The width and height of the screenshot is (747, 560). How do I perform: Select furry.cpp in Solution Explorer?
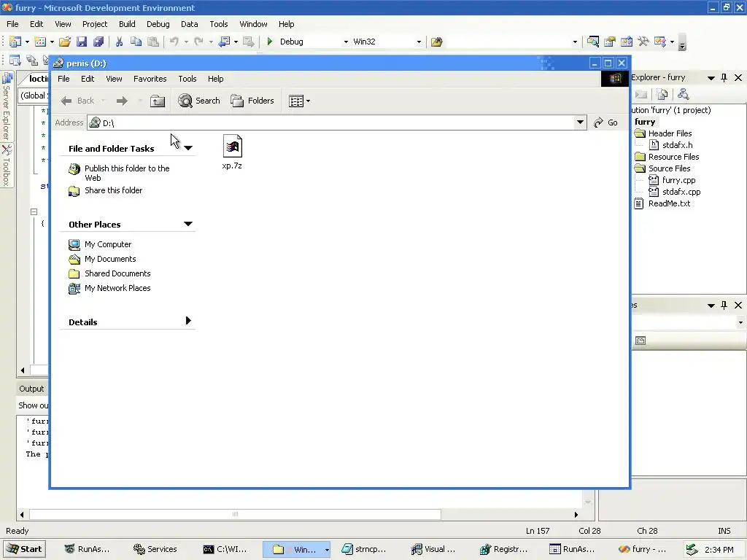point(672,180)
